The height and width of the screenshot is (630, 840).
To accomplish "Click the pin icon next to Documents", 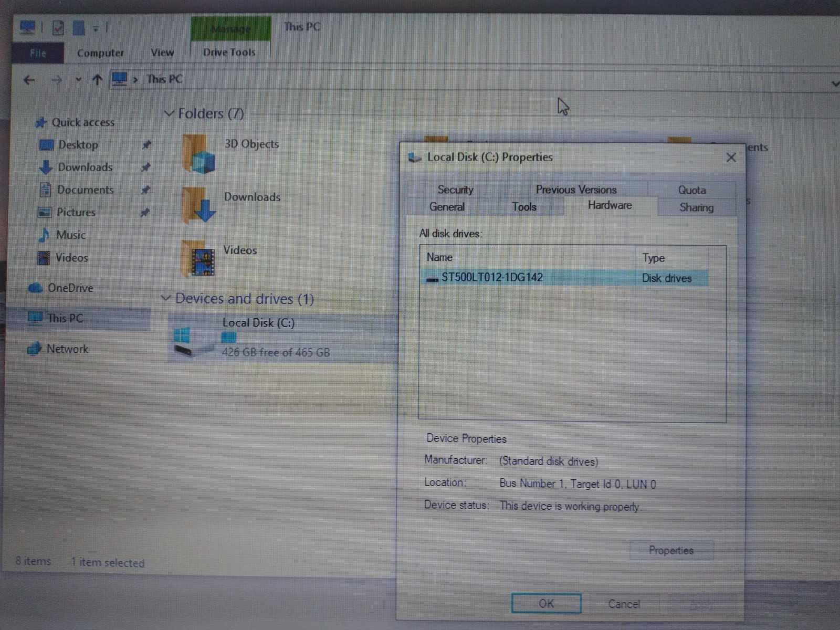I will tap(145, 190).
